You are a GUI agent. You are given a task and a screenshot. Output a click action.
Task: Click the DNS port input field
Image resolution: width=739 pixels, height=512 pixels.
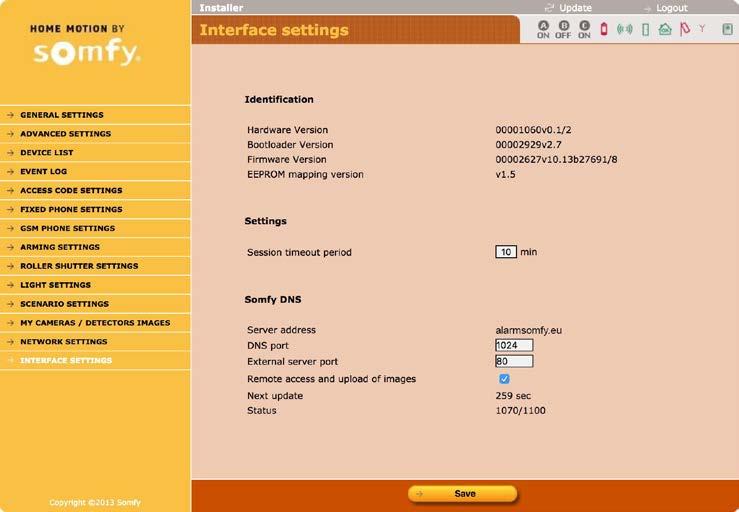(x=514, y=345)
